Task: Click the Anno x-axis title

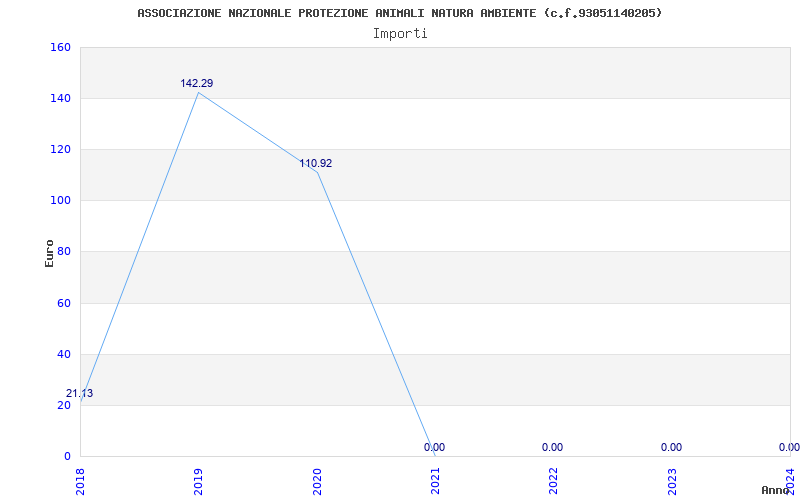Action: click(776, 490)
